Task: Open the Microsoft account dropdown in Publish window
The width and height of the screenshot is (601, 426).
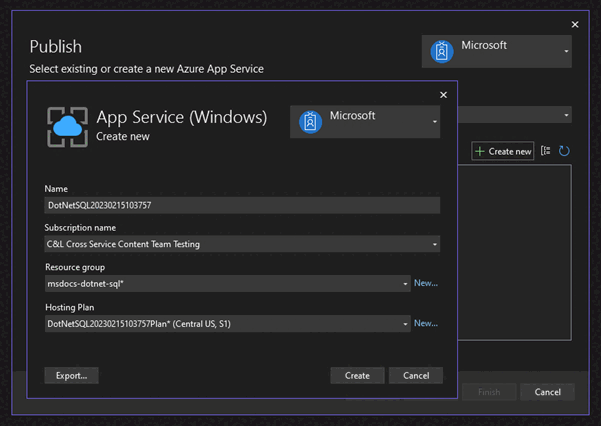Action: click(566, 51)
